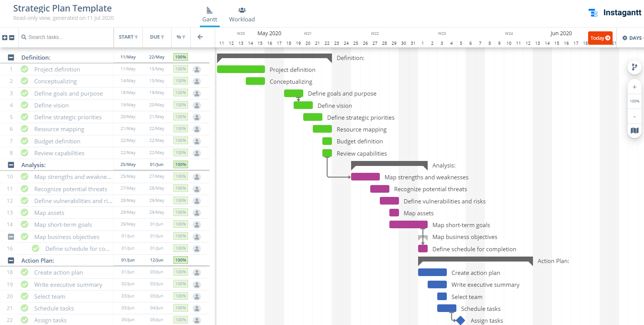Click the Strategic Plan Template title
Viewport: 644px width, 325px height.
point(62,8)
